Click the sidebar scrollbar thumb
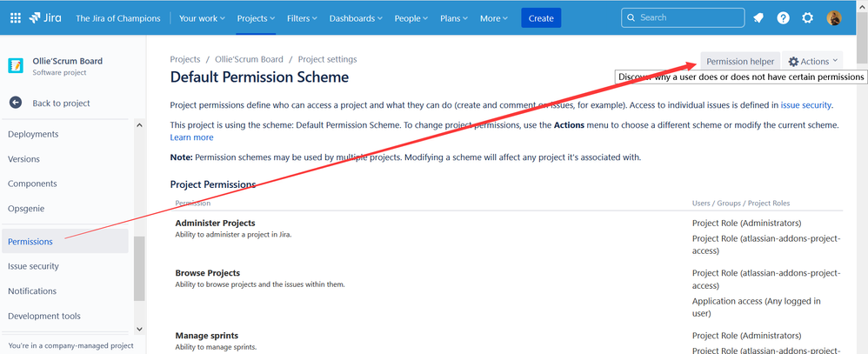The image size is (868, 354). tap(139, 269)
